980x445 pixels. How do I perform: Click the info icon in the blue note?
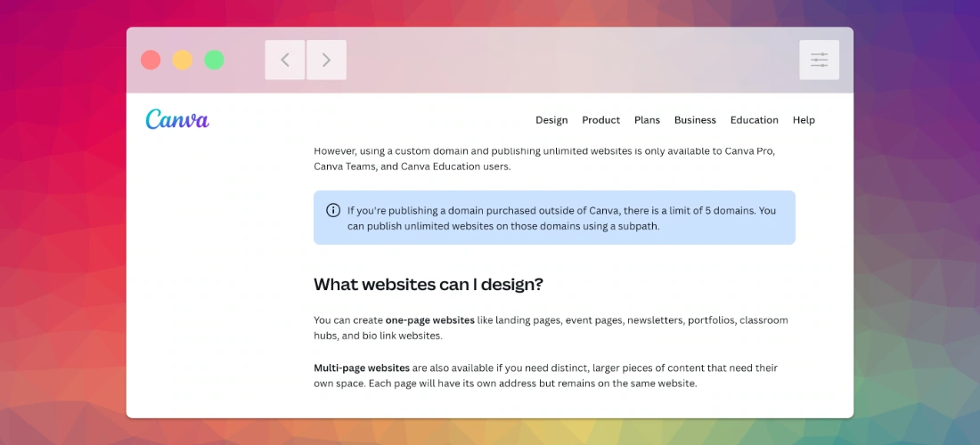[x=333, y=210]
